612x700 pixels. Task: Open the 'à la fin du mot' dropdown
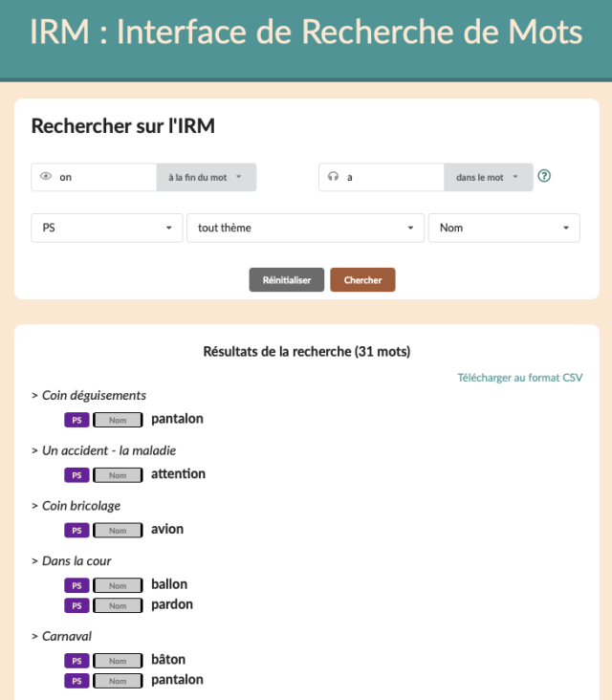tap(206, 177)
